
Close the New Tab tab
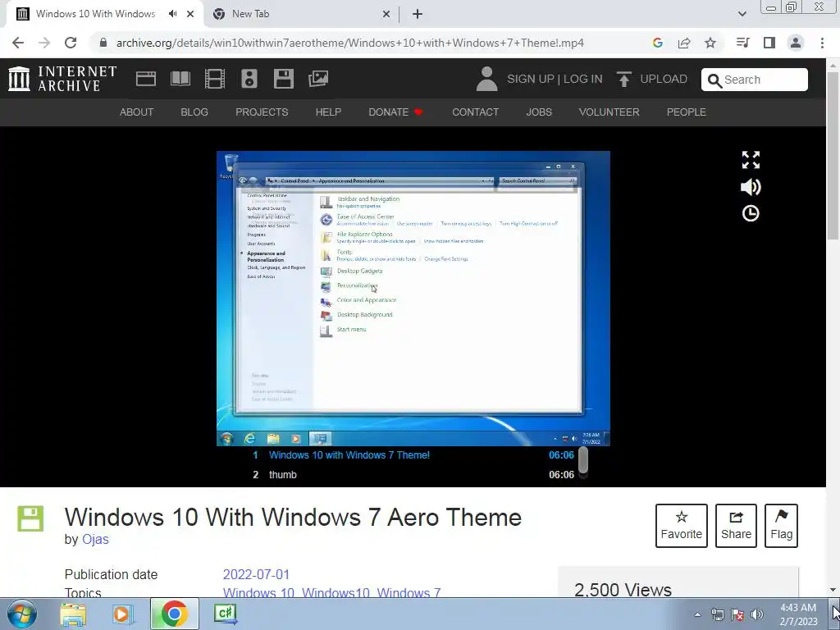tap(386, 14)
